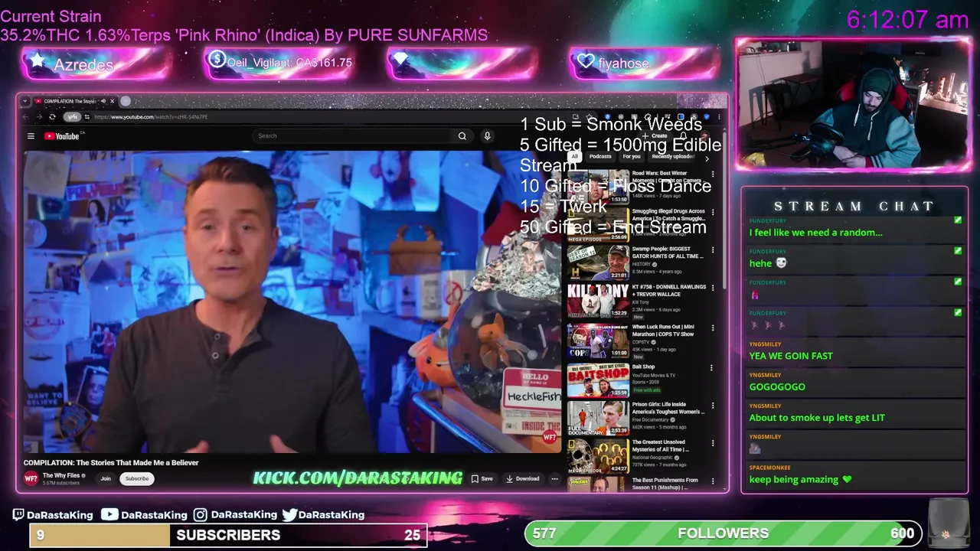980x551 pixels.
Task: Click into the YouTube Search field
Action: click(x=352, y=136)
